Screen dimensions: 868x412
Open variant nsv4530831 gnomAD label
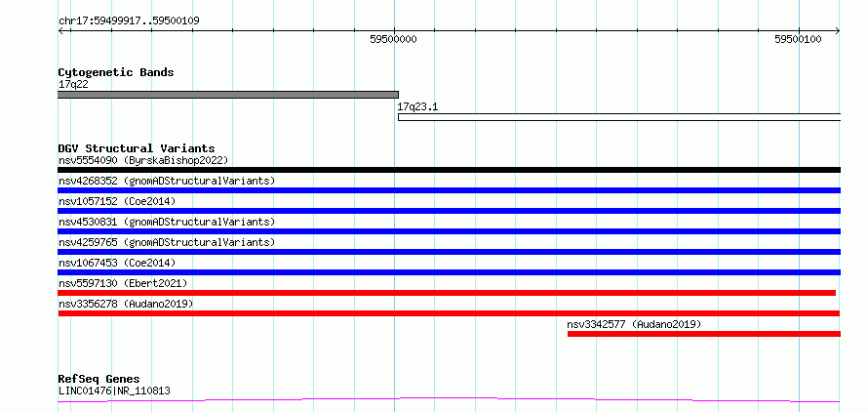tap(167, 222)
